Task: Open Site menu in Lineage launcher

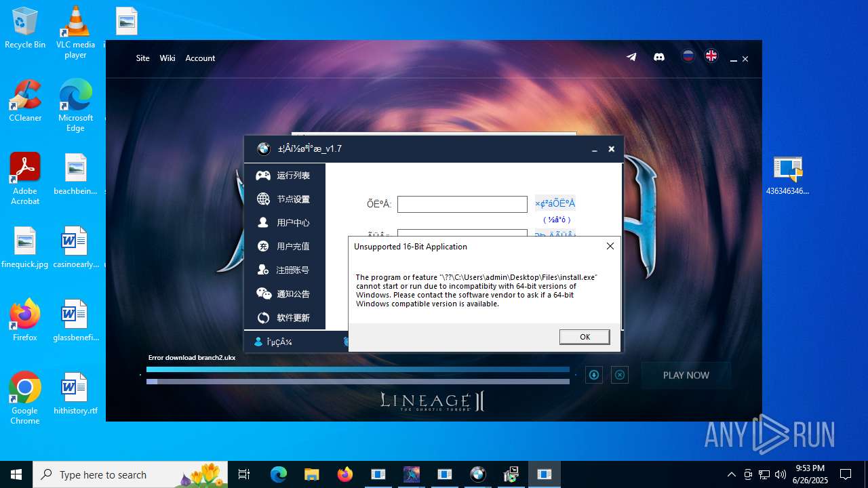Action: click(x=142, y=58)
